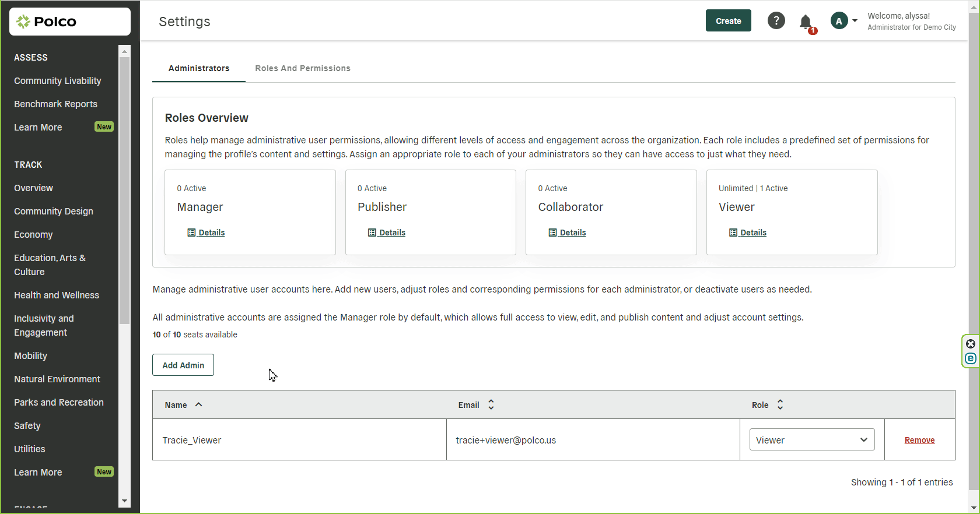Screen dimensions: 980x514
Task: Open Natural Environment in sidebar
Action: tap(57, 379)
